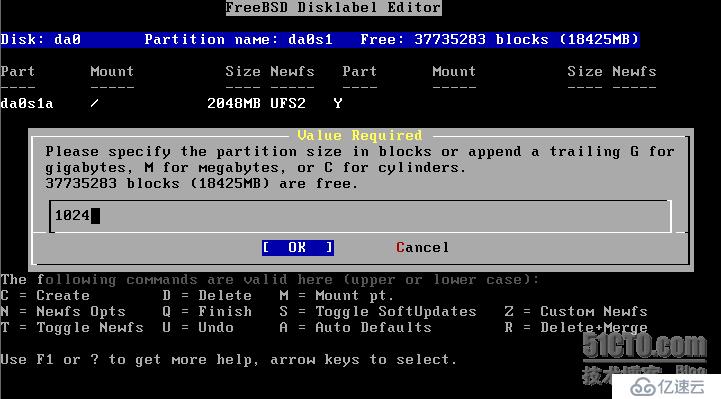The image size is (721, 399).
Task: Click the 'Z = Custom Newfs' command
Action: pos(576,311)
